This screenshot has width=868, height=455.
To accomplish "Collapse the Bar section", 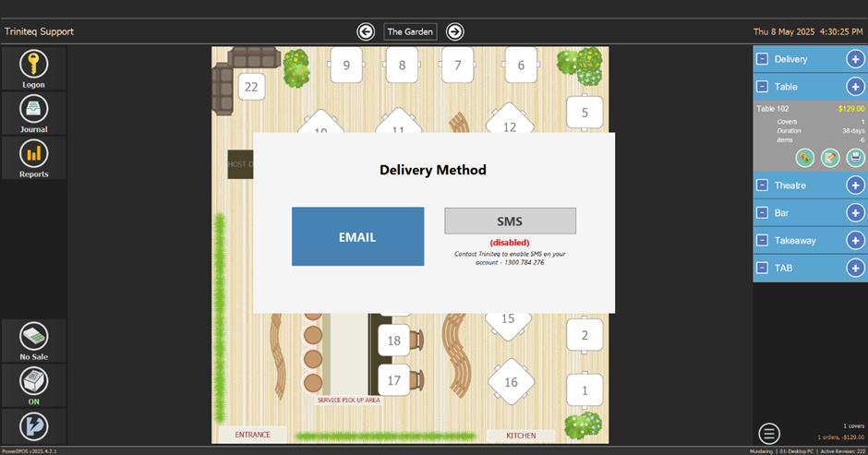I will point(762,212).
